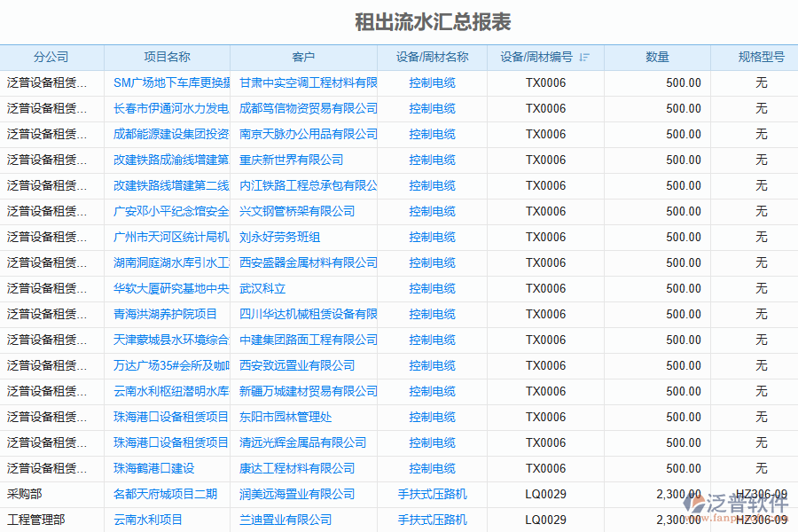Screen dimensions: 798x532
Task: Click the 分公司 column header
Action: click(51, 58)
